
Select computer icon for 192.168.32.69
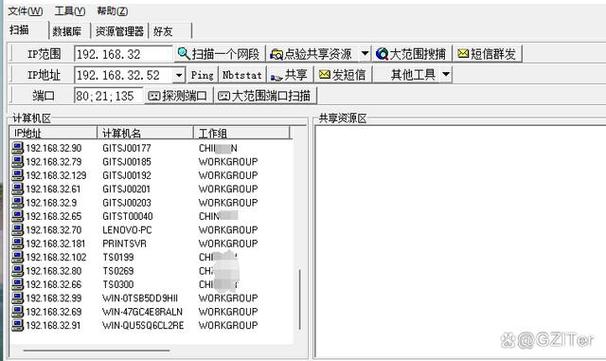(x=17, y=312)
